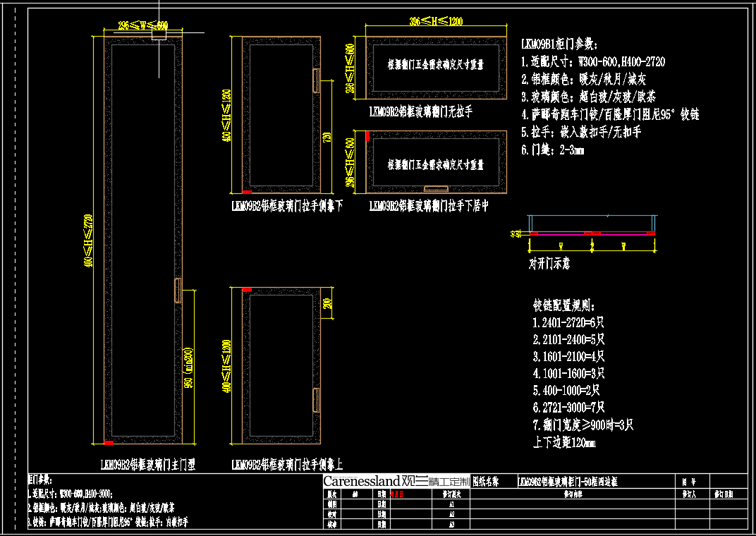Select the 200 dimension on the bottom door

(x=327, y=305)
